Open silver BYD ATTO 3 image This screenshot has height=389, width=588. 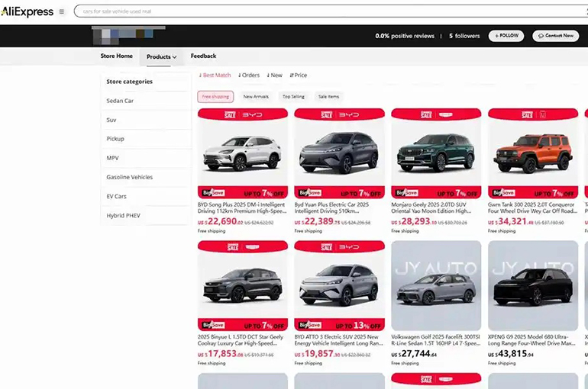pyautogui.click(x=339, y=285)
